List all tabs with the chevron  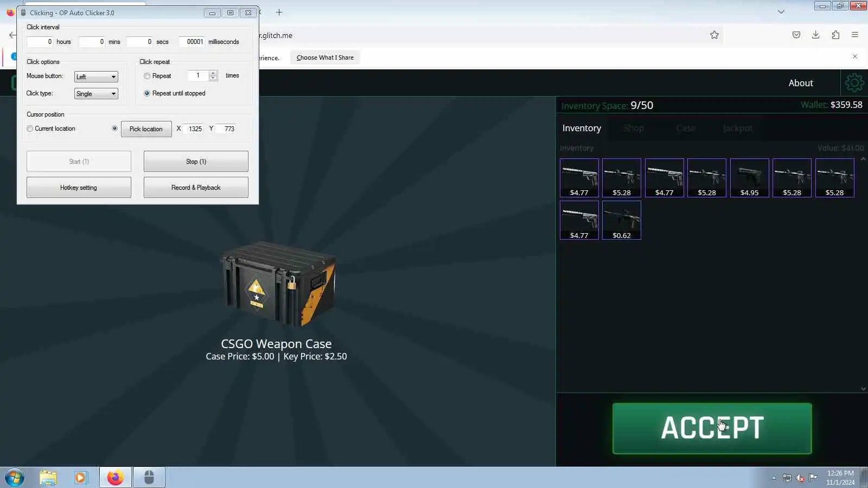tap(781, 12)
